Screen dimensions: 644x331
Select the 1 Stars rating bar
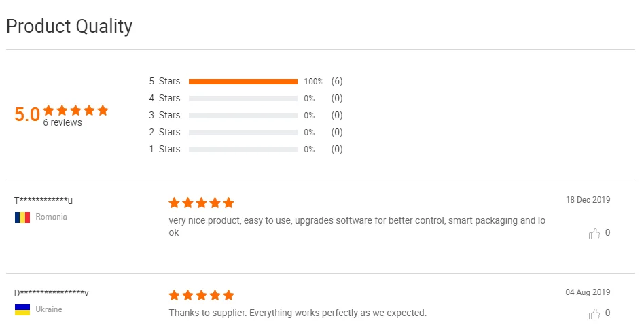[243, 150]
